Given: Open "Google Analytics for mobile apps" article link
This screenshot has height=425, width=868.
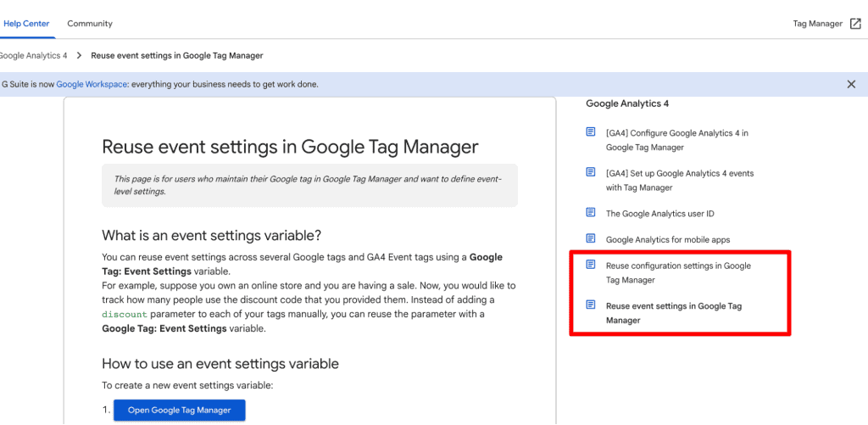Looking at the screenshot, I should (667, 240).
